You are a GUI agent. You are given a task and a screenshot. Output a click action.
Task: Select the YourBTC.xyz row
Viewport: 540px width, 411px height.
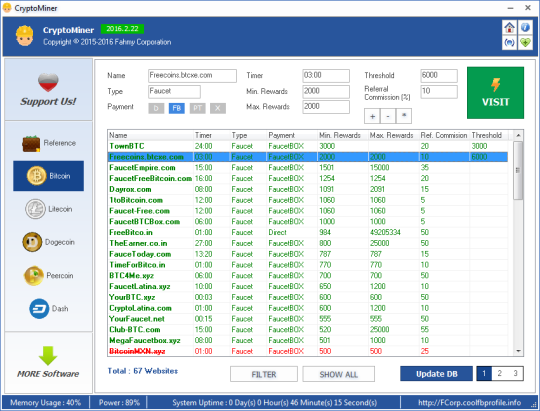(308, 297)
